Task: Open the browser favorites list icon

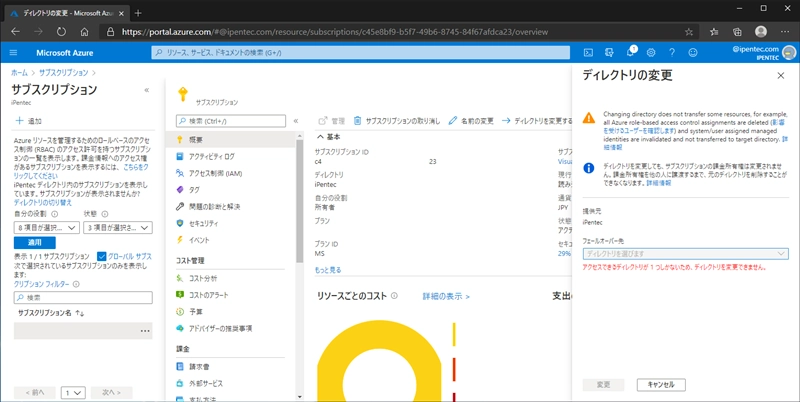Action: click(x=714, y=32)
